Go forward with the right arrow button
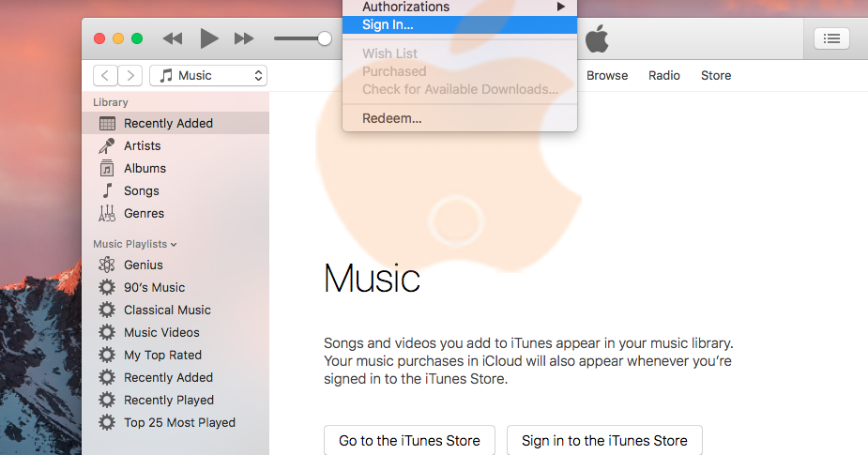This screenshot has height=455, width=868. pyautogui.click(x=130, y=75)
